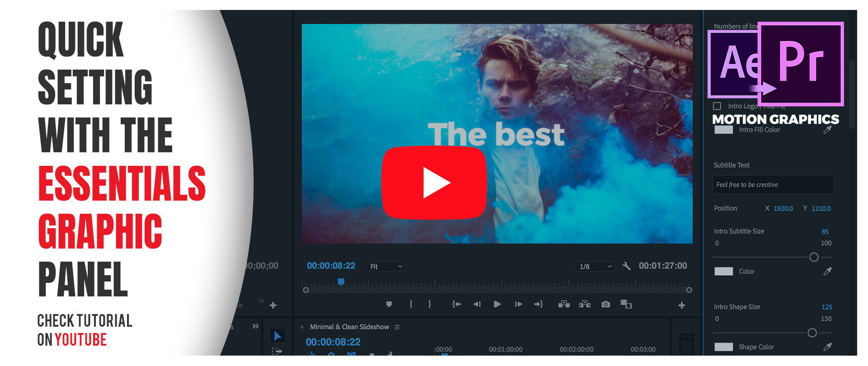Click the Subtitle Text input field
This screenshot has height=366, width=868.
tap(773, 185)
